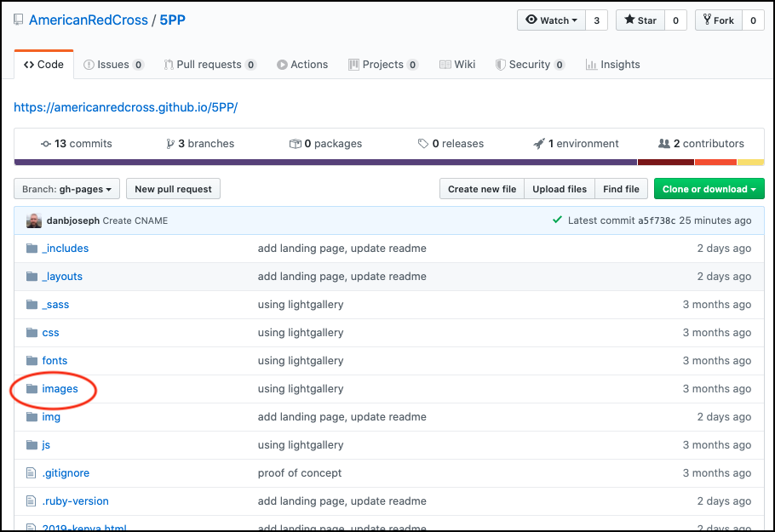View the 13 commits
Screen dimensions: 775x532
tap(76, 144)
